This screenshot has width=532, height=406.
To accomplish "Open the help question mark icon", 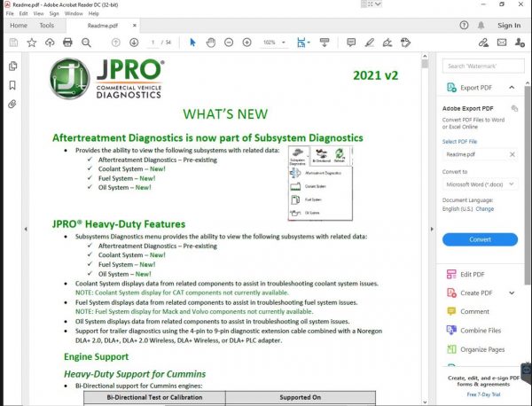I will click(464, 25).
